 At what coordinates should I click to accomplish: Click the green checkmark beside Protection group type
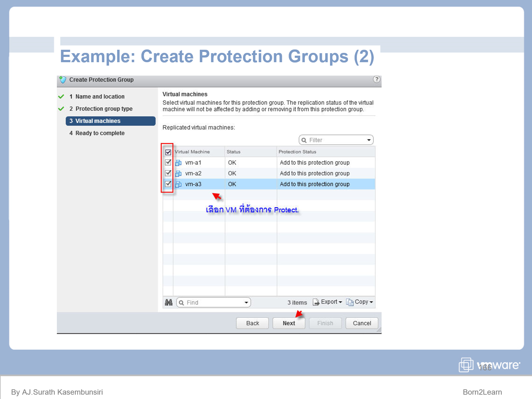[x=61, y=109]
